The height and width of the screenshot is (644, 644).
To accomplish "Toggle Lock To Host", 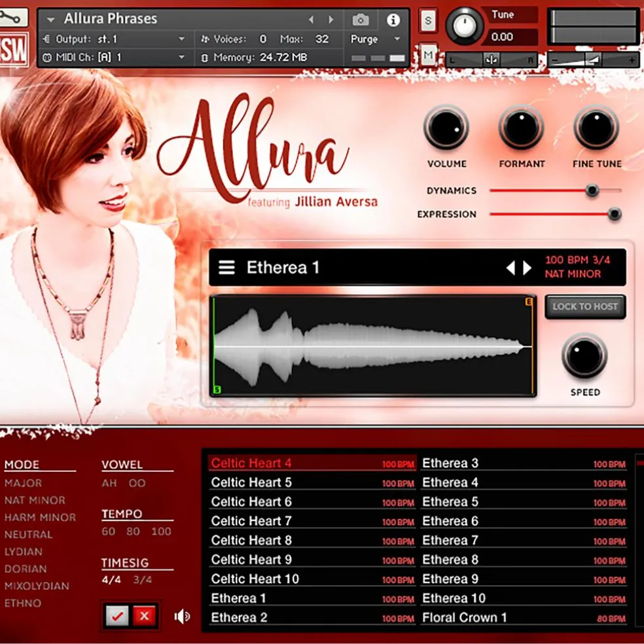I will pyautogui.click(x=585, y=306).
